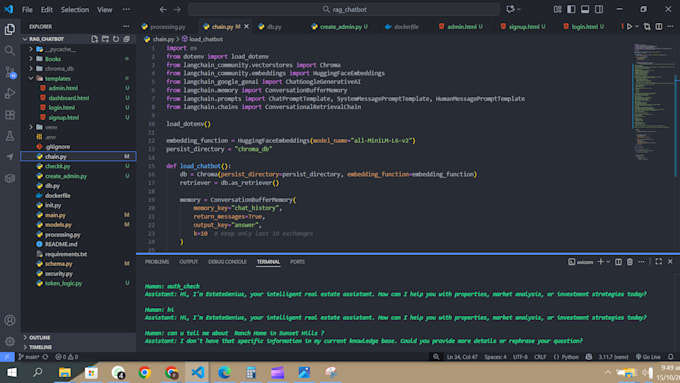
Task: Switch to the OUTPUT panel tab
Action: (x=189, y=262)
